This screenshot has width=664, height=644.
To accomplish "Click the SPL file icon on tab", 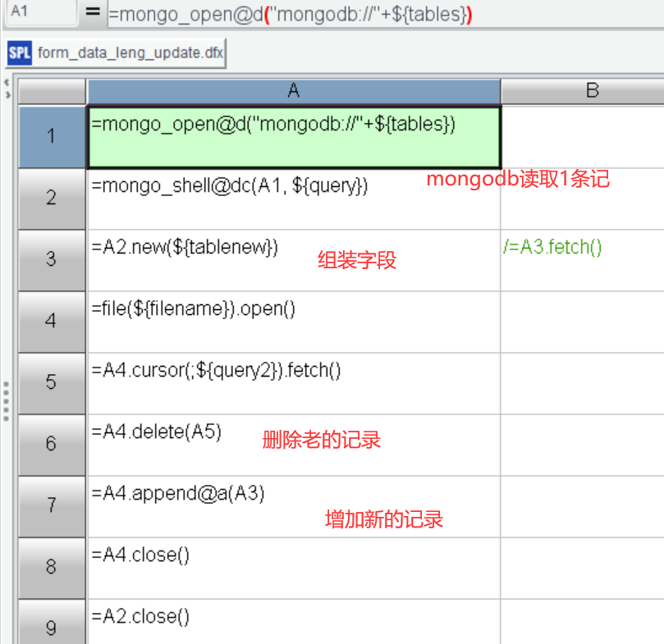I will [x=20, y=53].
